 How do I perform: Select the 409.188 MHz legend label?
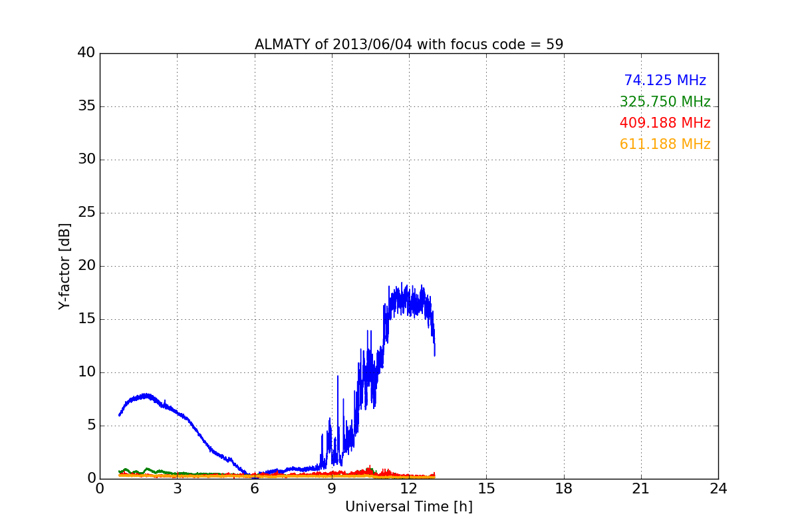click(x=665, y=123)
